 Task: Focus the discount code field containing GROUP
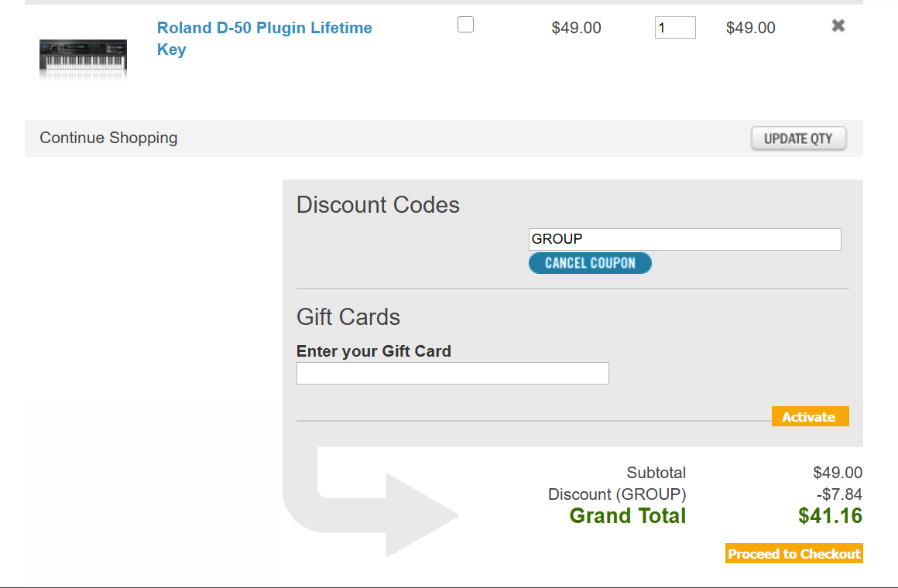point(684,239)
